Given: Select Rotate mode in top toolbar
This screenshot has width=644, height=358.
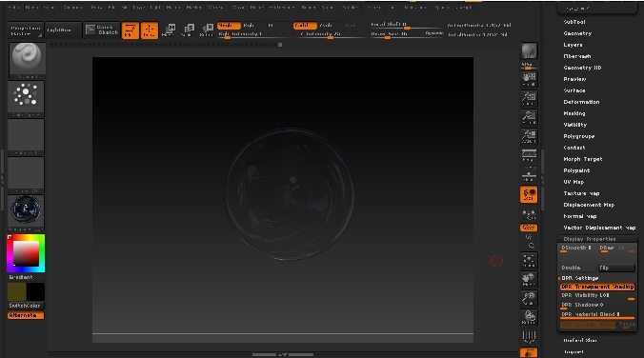Looking at the screenshot, I should point(207,30).
